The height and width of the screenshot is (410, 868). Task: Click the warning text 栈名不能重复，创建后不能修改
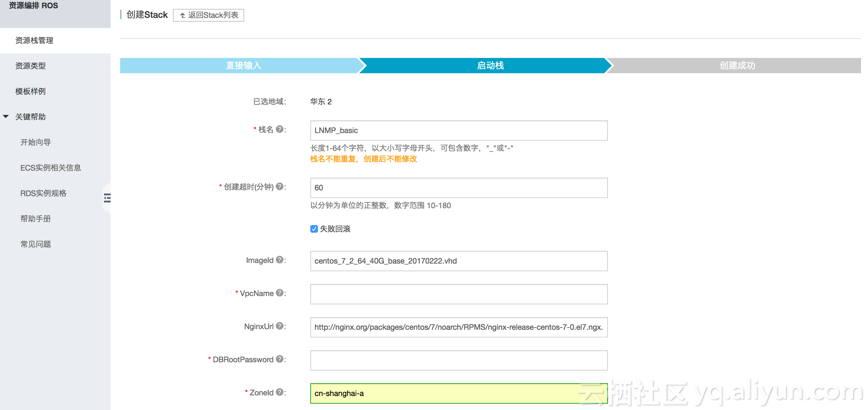[x=364, y=159]
